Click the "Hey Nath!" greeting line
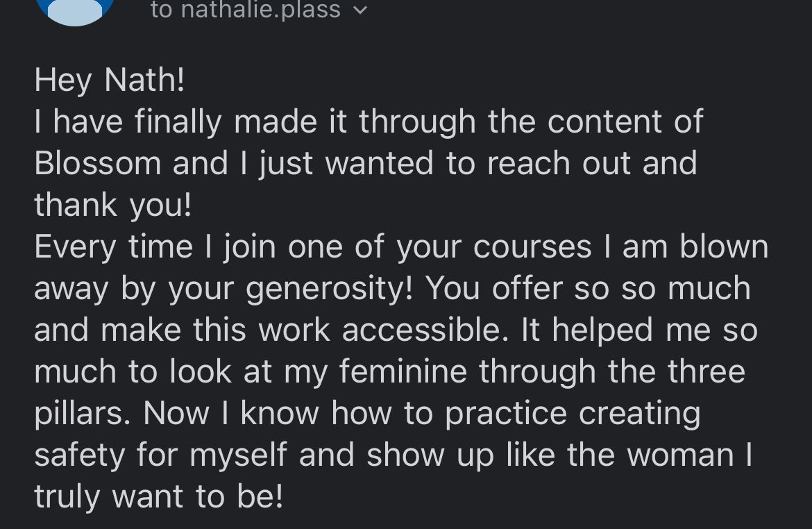Image resolution: width=812 pixels, height=529 pixels. 110,80
